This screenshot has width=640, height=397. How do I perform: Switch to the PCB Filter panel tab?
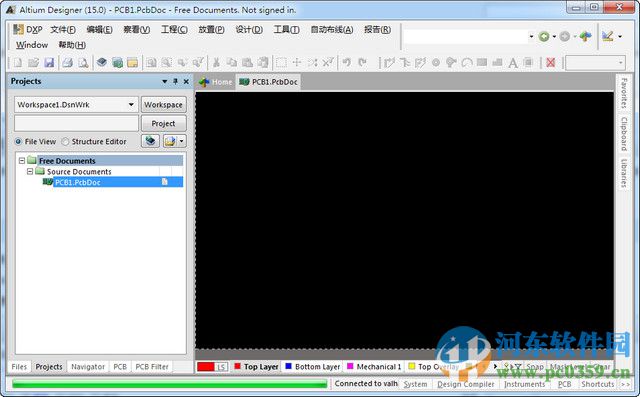(152, 367)
